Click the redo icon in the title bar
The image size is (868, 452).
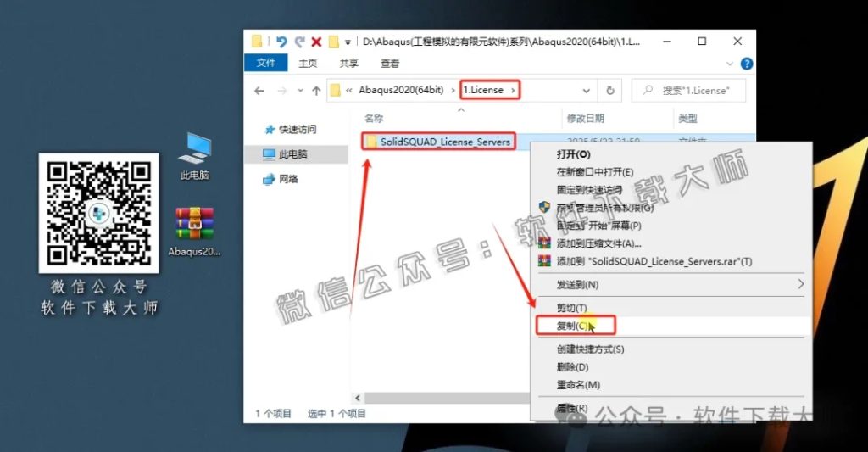coord(299,42)
